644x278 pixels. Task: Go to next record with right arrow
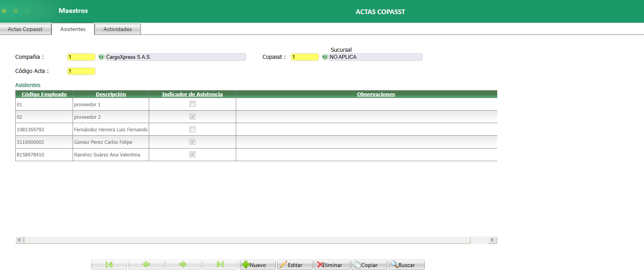point(183,265)
